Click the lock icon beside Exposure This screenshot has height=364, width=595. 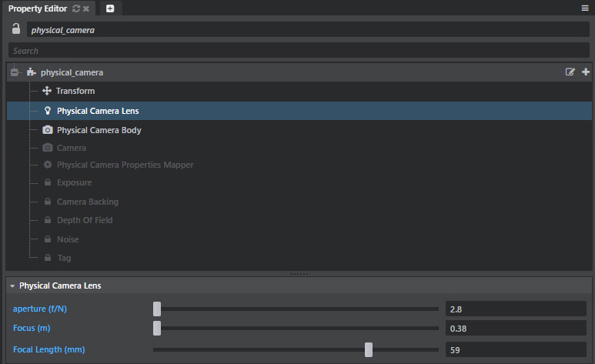[48, 182]
